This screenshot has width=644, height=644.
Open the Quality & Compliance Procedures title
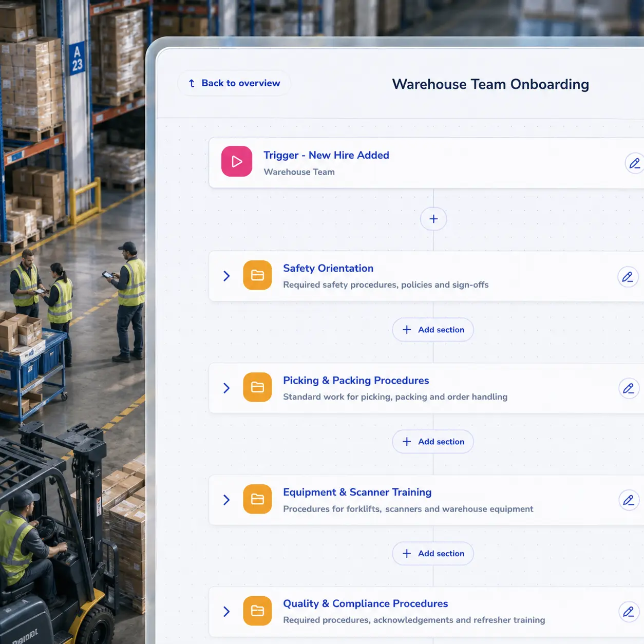365,603
